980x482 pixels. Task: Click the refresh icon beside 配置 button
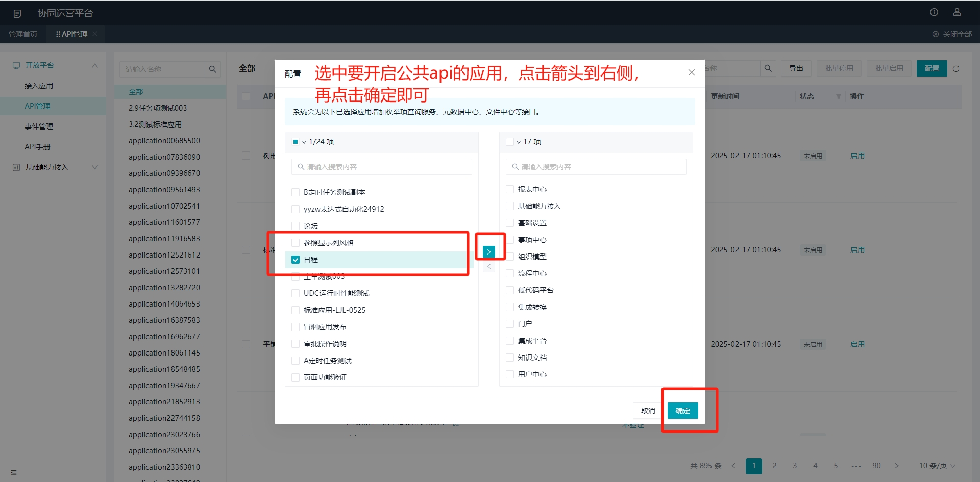(956, 69)
